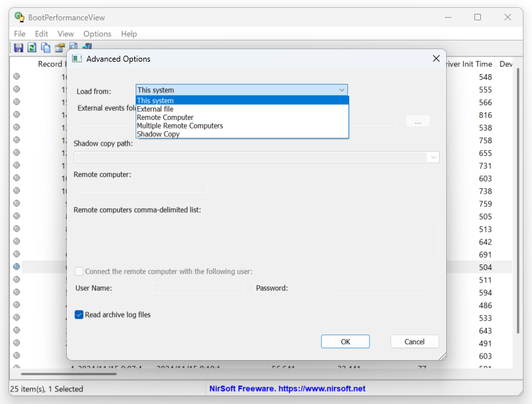Click the Exit toolbar icon with cyan arrow

[x=87, y=46]
